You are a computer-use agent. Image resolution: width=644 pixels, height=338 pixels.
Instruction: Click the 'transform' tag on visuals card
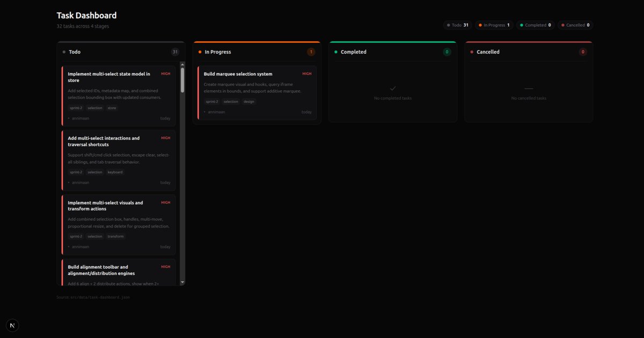pyautogui.click(x=115, y=236)
